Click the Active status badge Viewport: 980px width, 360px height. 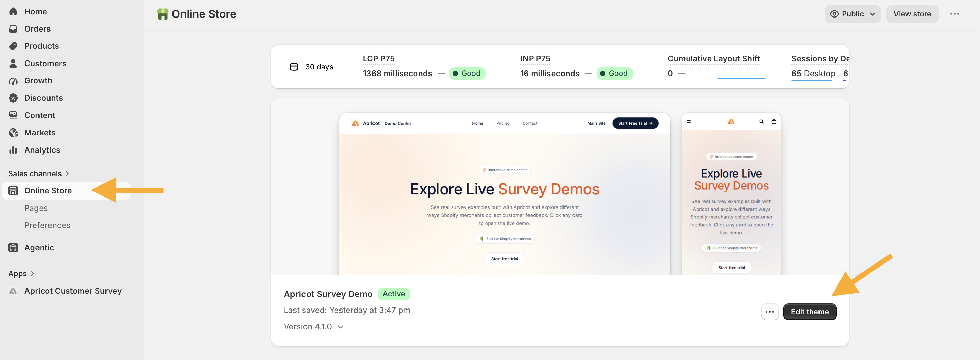coord(394,294)
